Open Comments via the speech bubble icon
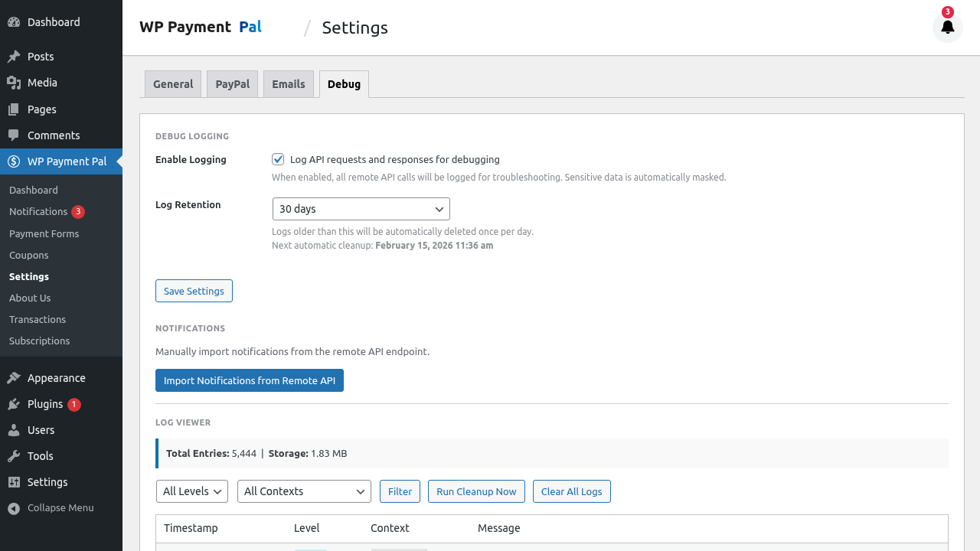Image resolution: width=980 pixels, height=551 pixels. click(12, 135)
